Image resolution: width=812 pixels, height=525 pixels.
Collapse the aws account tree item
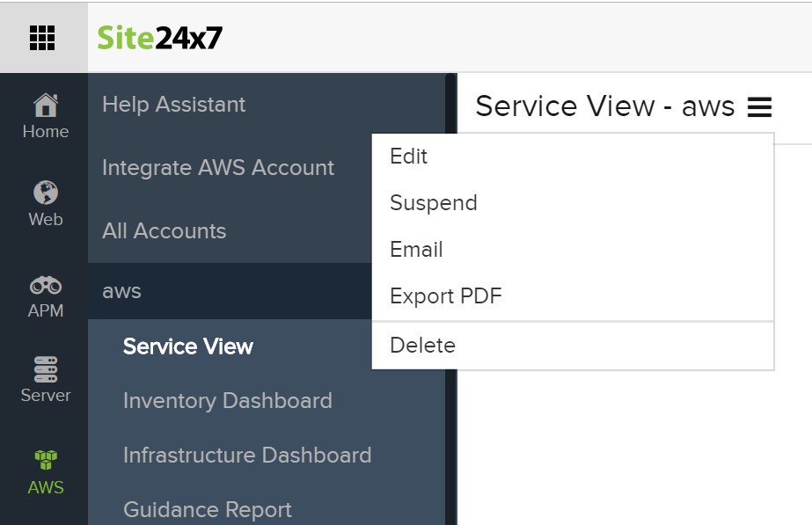coord(121,291)
